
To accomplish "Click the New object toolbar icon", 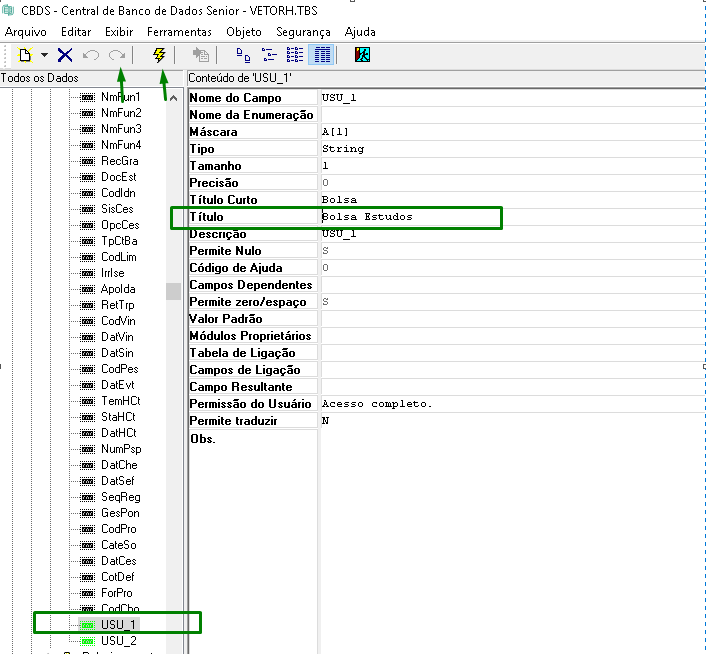I will (25, 56).
